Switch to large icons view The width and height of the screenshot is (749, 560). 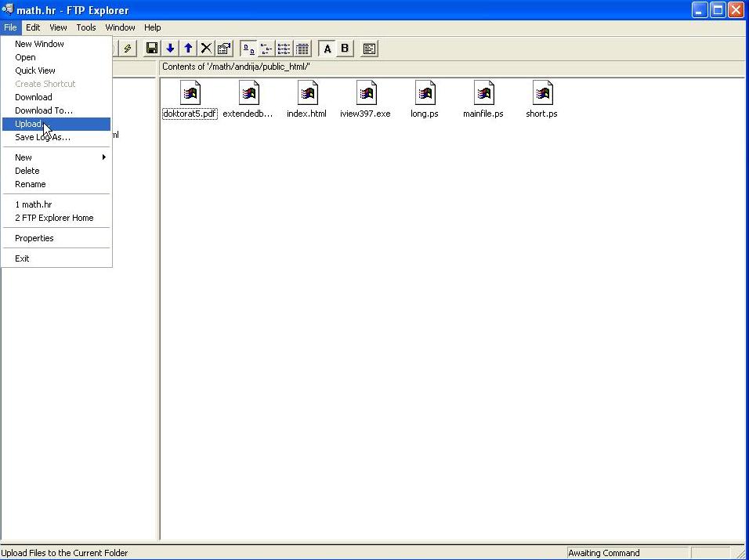tap(248, 49)
